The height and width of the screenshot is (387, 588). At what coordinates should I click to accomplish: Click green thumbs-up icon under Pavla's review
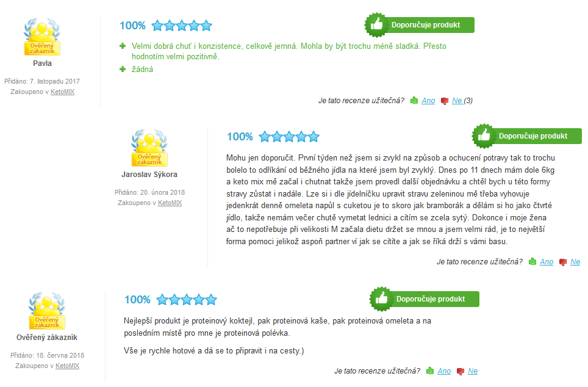414,100
